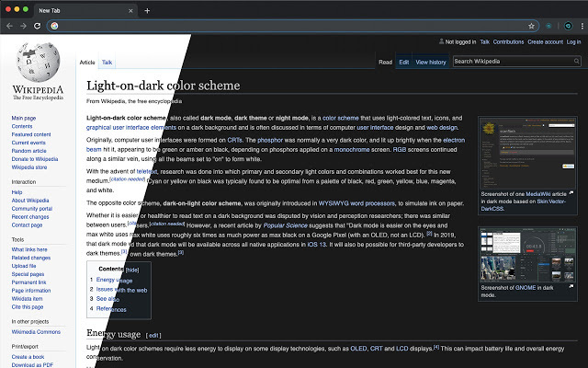Viewport: 588px width, 368px height.
Task: Click the browser address bar
Action: [292, 26]
